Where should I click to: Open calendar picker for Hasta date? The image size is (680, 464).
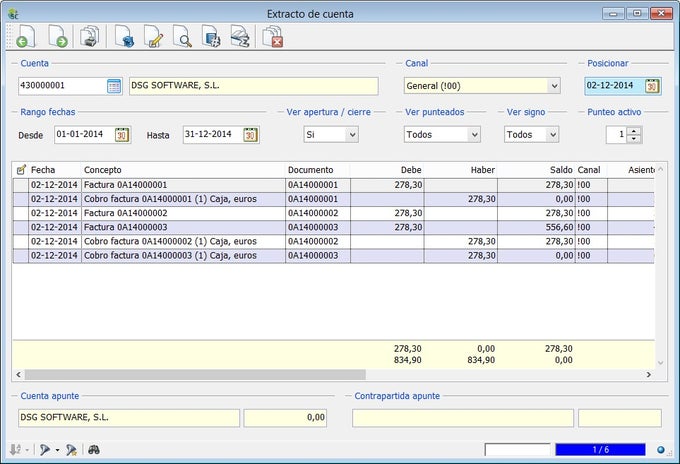point(251,135)
